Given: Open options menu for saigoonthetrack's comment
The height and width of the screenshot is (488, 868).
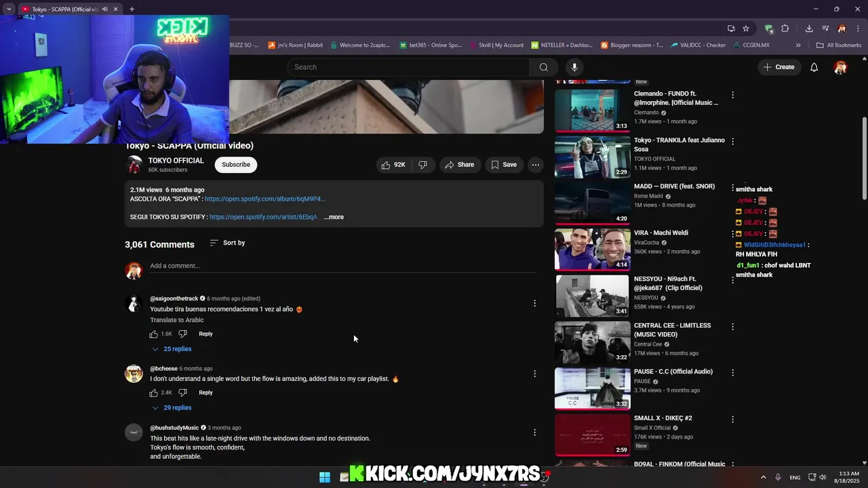Looking at the screenshot, I should click(534, 303).
